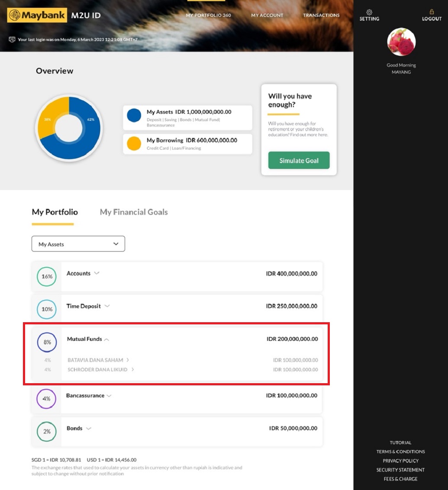The image size is (448, 490).
Task: Expand the Time Deposit row chevron
Action: coord(107,306)
